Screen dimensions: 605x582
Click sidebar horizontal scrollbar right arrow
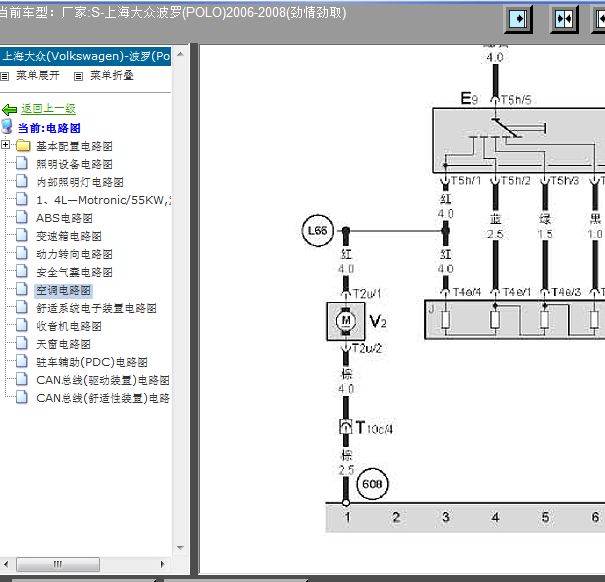[x=163, y=564]
